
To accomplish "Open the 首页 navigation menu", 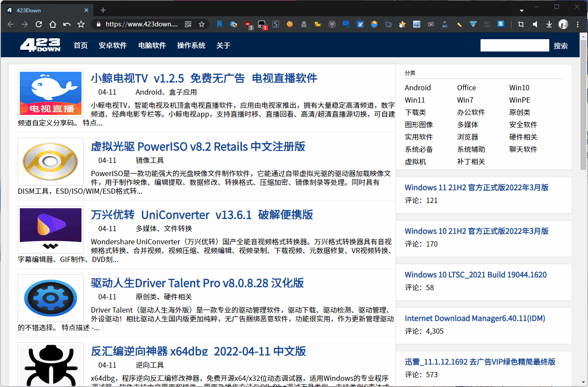I will 81,45.
